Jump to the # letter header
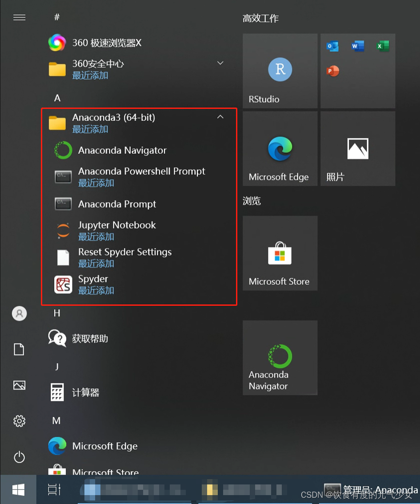 pos(57,17)
